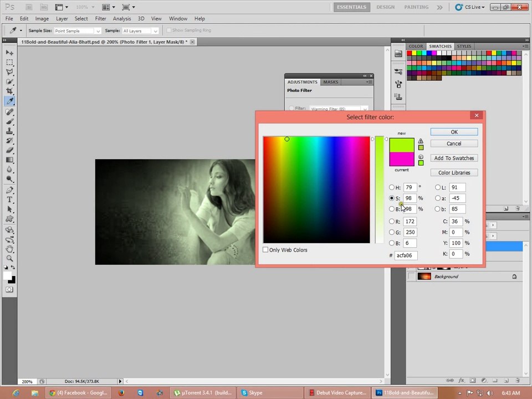The height and width of the screenshot is (399, 532).
Task: Enable Only Web Colors checkbox
Action: pos(265,250)
